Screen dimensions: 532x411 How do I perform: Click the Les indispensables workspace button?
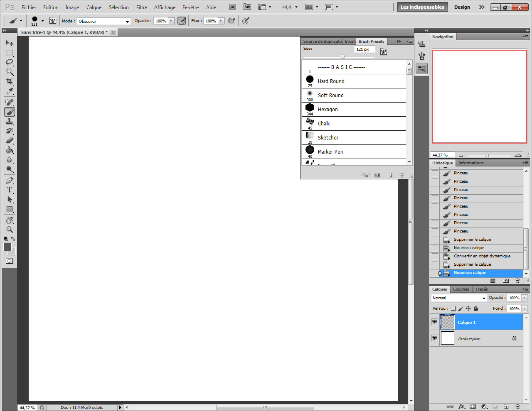pyautogui.click(x=422, y=7)
